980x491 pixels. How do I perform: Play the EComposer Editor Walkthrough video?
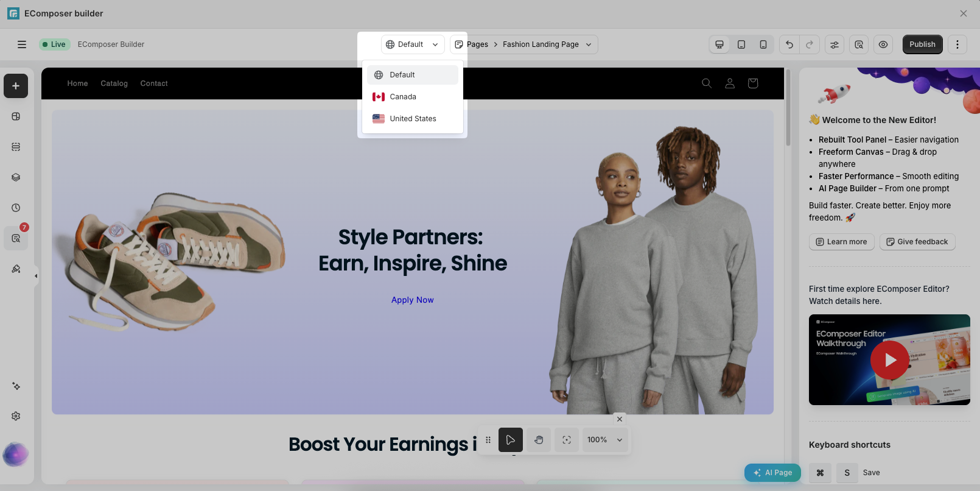(889, 360)
